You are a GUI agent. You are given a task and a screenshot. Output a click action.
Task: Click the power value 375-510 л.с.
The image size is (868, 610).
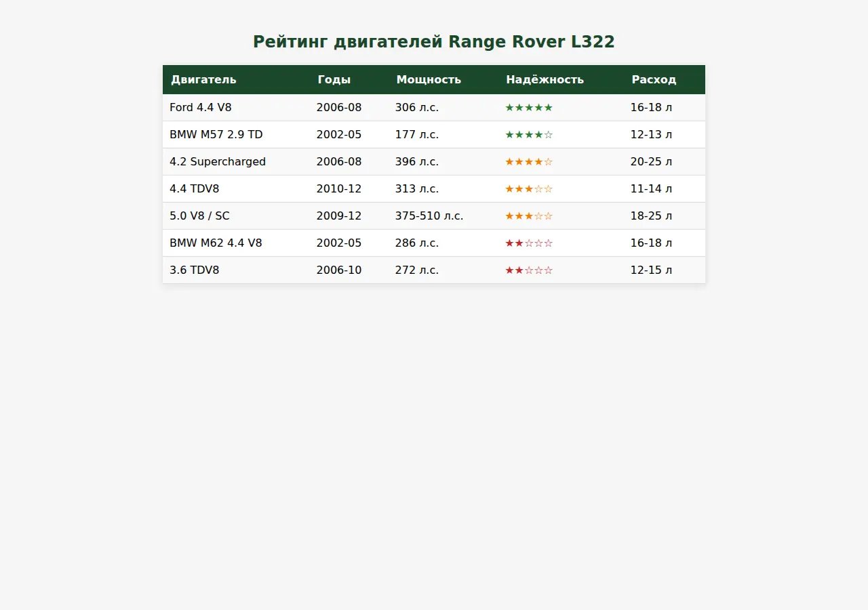pyautogui.click(x=429, y=216)
